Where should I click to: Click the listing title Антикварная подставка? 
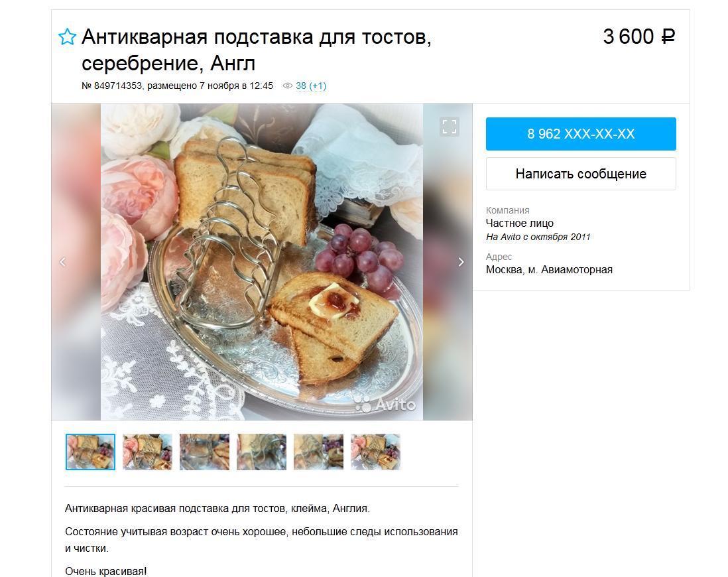point(257,50)
